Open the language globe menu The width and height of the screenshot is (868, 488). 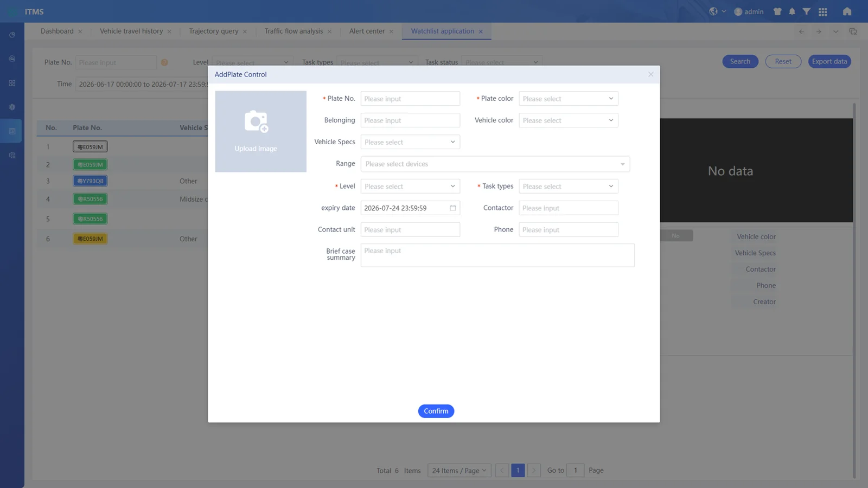pyautogui.click(x=713, y=11)
